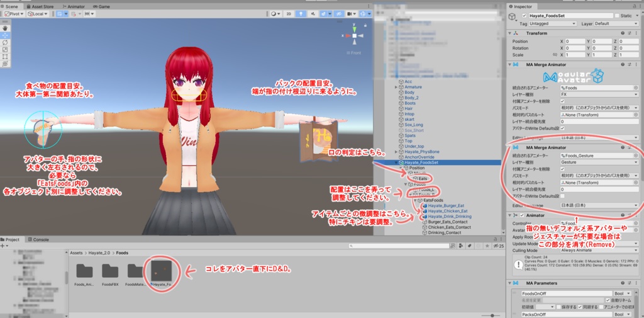
Task: Toggle 2D view mode
Action: point(289,14)
